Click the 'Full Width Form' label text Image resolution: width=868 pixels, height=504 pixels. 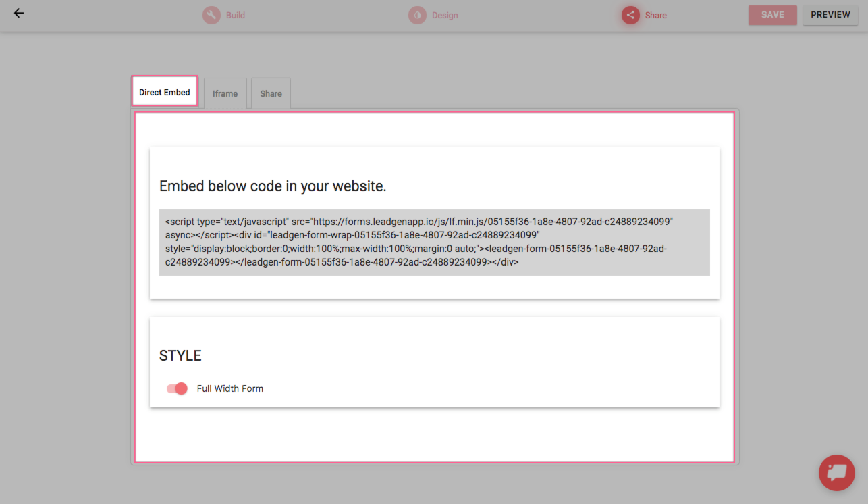coord(230,388)
